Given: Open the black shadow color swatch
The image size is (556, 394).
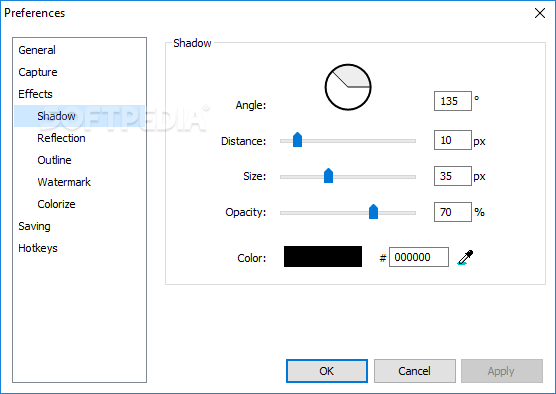Looking at the screenshot, I should [323, 256].
